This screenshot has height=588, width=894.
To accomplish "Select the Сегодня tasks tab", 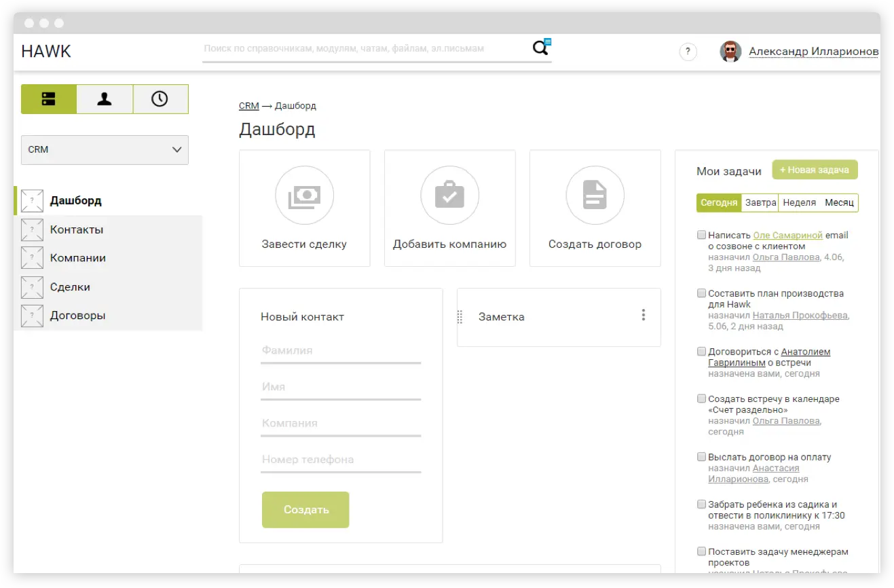I will [x=719, y=203].
